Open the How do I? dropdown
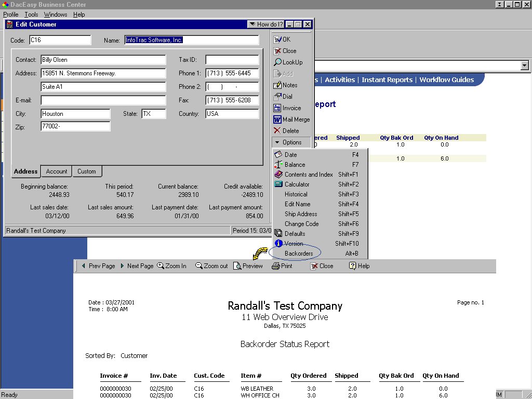The height and width of the screenshot is (399, 532). click(266, 24)
